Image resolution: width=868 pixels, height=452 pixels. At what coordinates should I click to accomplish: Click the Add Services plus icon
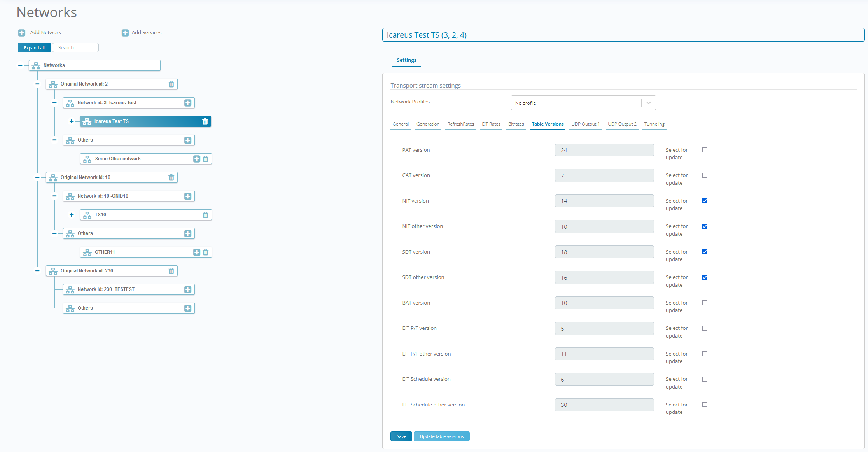coord(125,33)
